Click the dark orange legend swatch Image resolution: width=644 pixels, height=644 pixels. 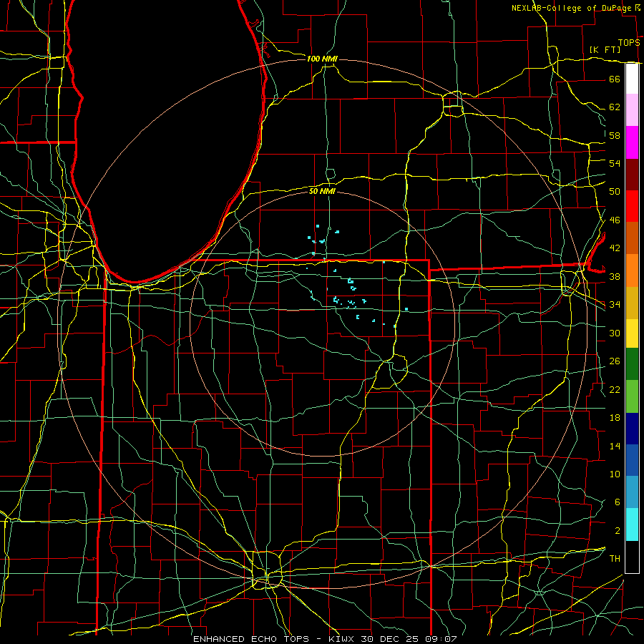632,238
